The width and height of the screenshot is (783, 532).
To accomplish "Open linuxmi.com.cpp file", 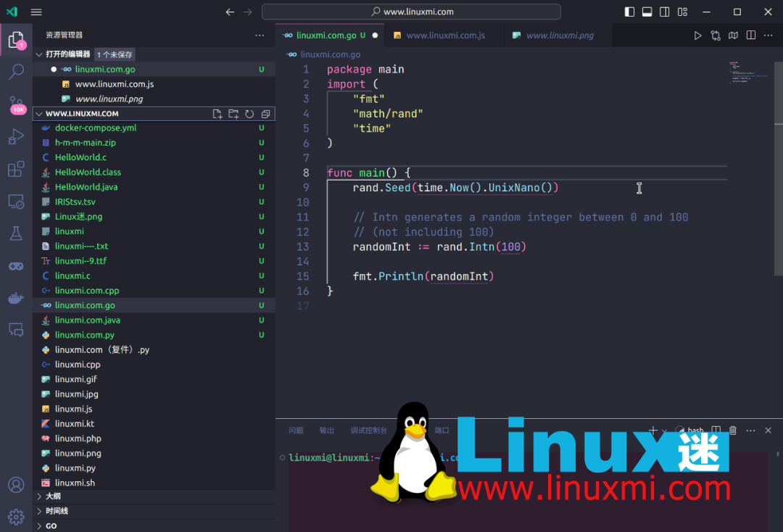I will coord(154,291).
